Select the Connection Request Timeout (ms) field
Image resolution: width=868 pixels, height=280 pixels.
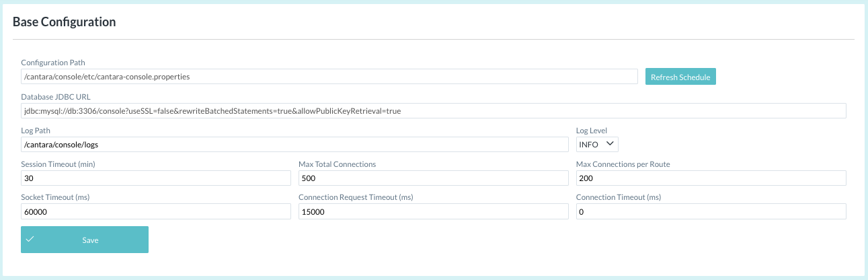pos(433,211)
